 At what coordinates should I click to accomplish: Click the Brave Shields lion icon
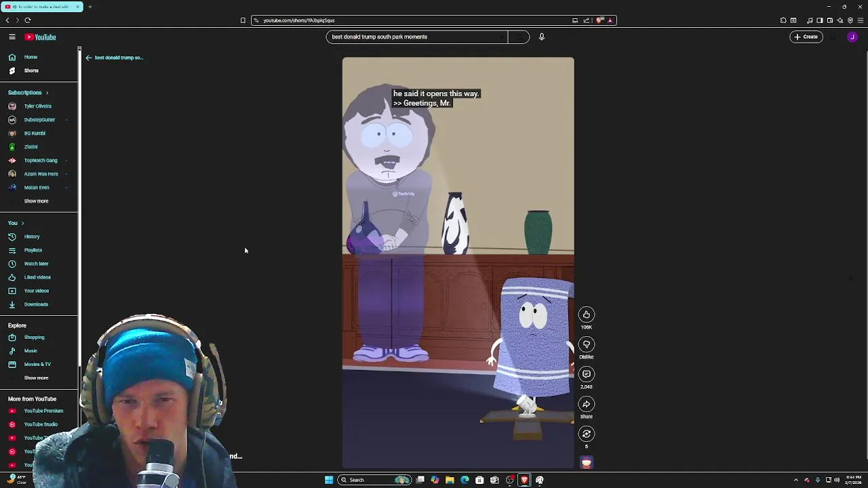[599, 20]
